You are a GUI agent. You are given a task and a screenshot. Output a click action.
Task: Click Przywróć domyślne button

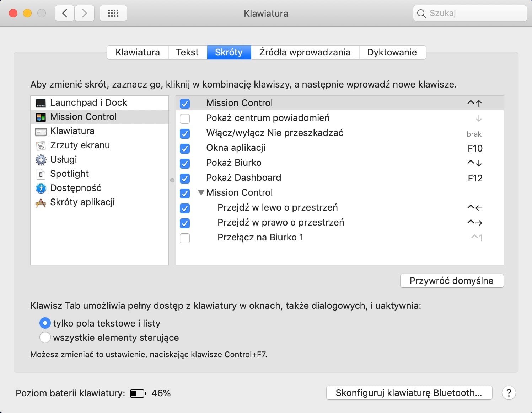pos(451,281)
